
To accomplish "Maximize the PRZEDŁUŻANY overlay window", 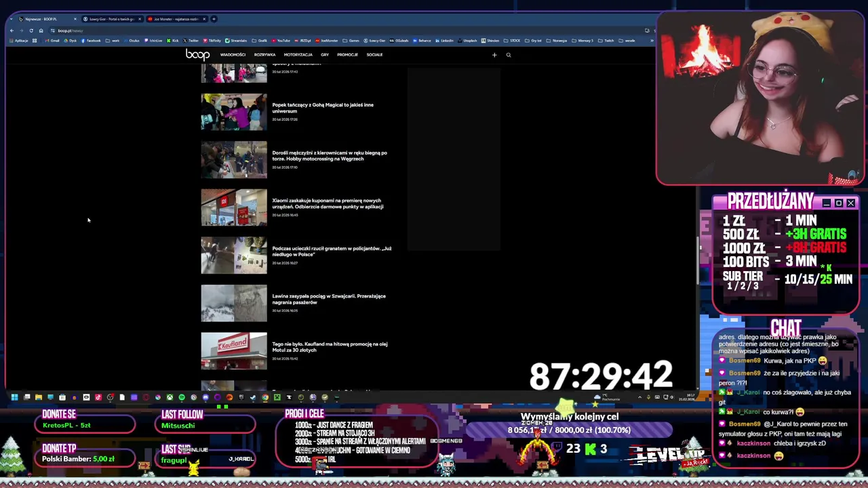I will coord(839,203).
